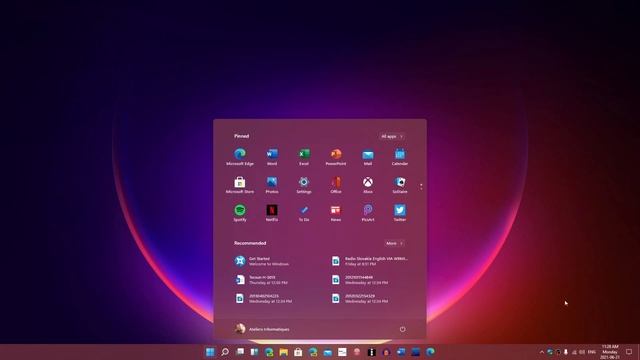Open Mail from the taskbar
This screenshot has height=360, width=640.
(328, 352)
